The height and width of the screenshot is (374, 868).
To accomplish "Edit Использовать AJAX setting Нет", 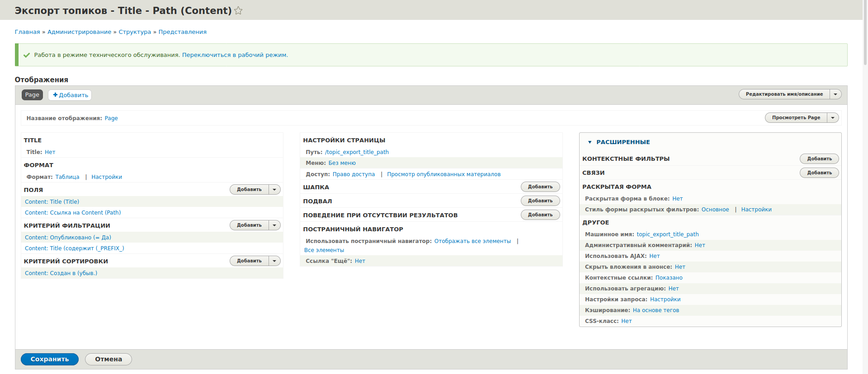I will coord(655,256).
